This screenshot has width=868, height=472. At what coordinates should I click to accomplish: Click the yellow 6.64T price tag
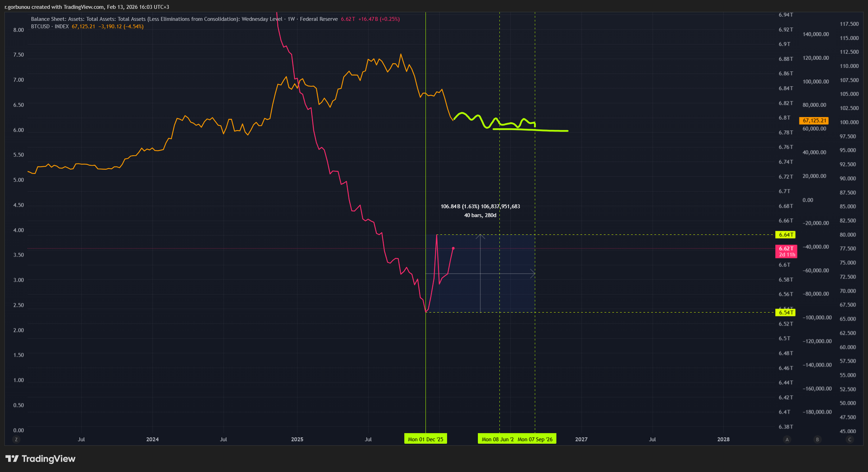pyautogui.click(x=786, y=235)
